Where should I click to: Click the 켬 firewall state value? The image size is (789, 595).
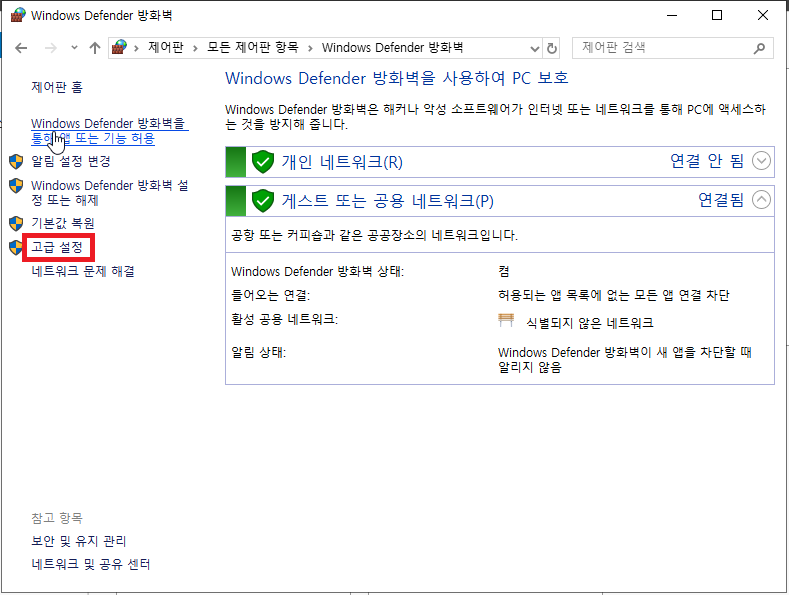point(504,271)
